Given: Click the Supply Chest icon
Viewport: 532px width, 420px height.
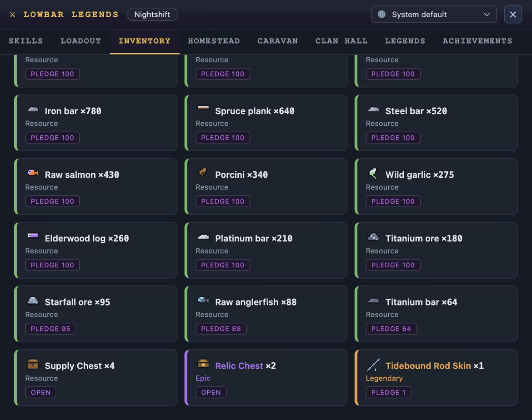Looking at the screenshot, I should (33, 364).
